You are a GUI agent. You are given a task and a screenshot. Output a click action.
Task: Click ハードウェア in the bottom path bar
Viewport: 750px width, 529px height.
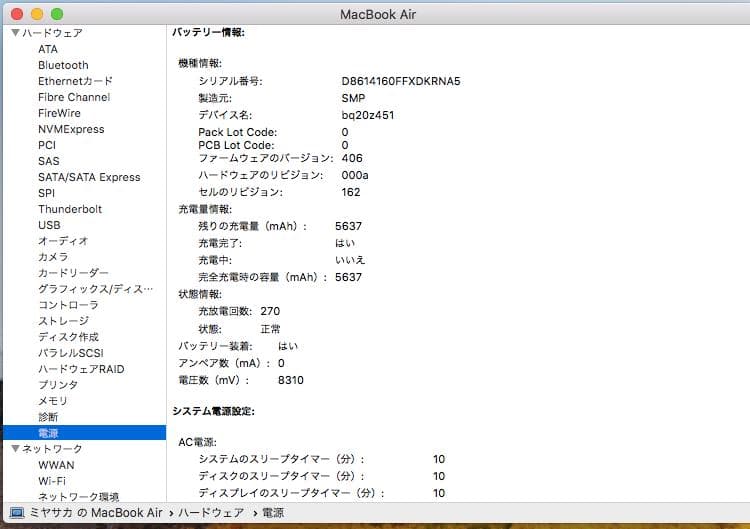(x=211, y=513)
